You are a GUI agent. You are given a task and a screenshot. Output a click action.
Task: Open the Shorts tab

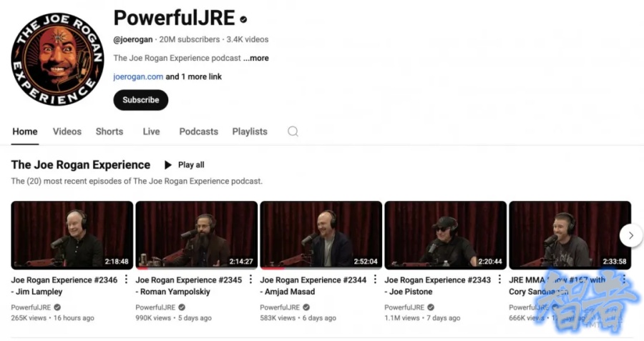click(109, 132)
